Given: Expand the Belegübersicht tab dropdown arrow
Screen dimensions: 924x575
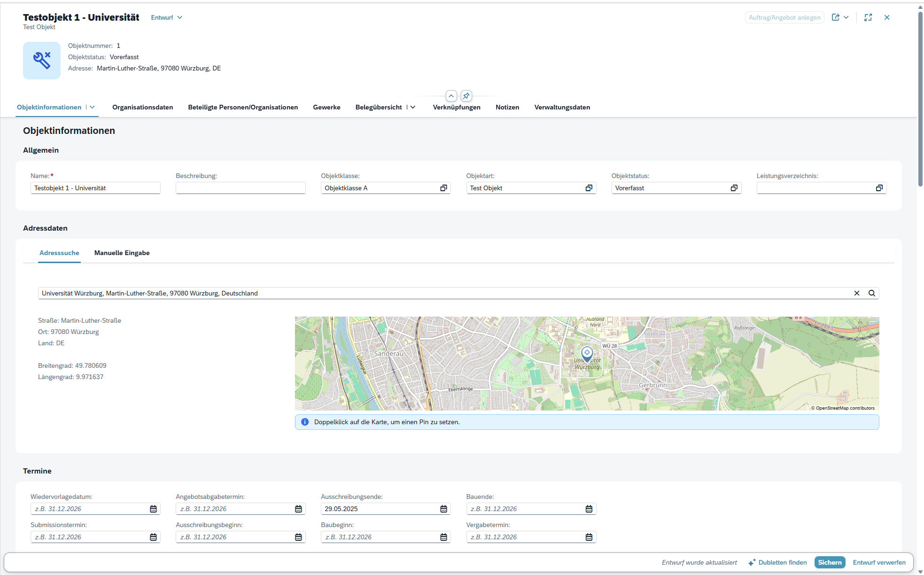Looking at the screenshot, I should (x=413, y=107).
